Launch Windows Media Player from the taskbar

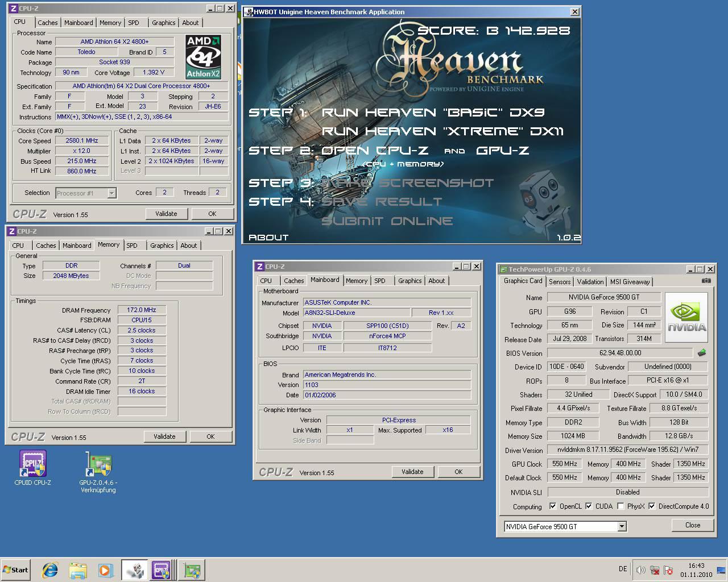[x=105, y=570]
